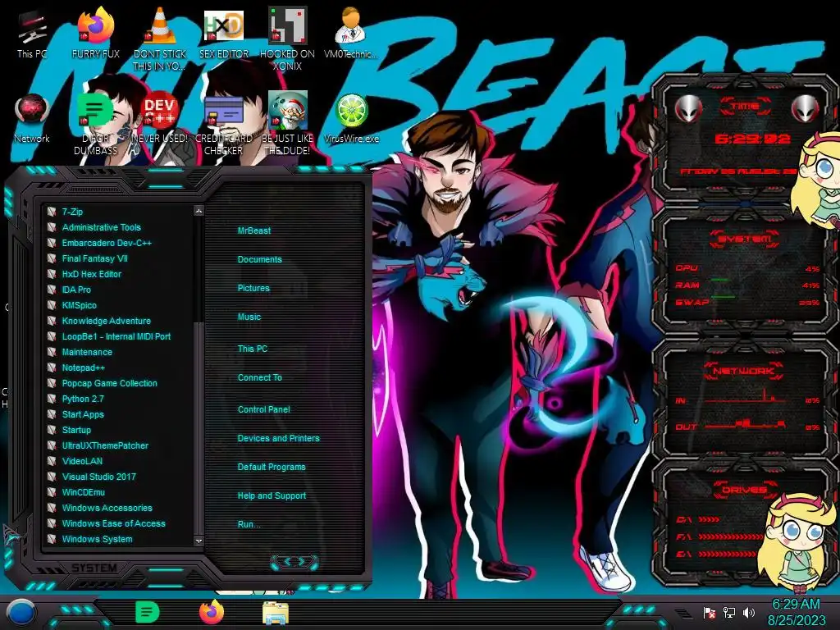Click the Run... entry
Viewport: 840px width, 630px height.
(x=249, y=524)
